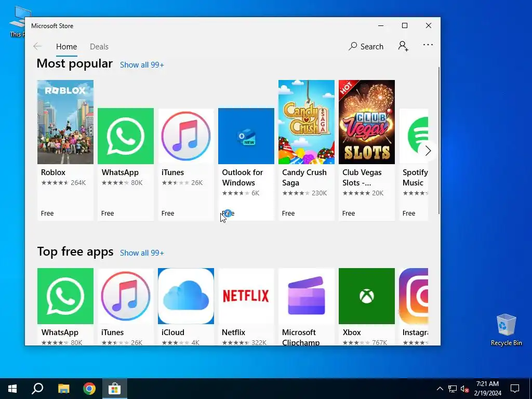
Task: Click the sign-in account icon
Action: pyautogui.click(x=403, y=46)
